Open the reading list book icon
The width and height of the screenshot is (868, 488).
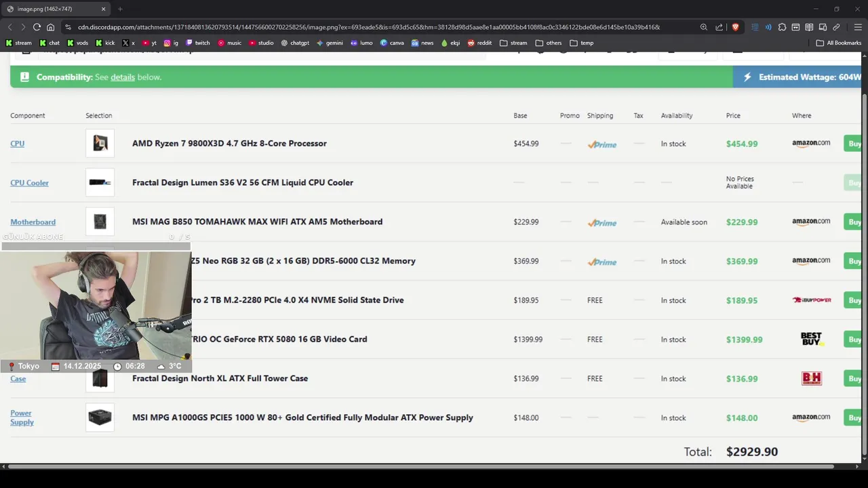click(x=809, y=27)
